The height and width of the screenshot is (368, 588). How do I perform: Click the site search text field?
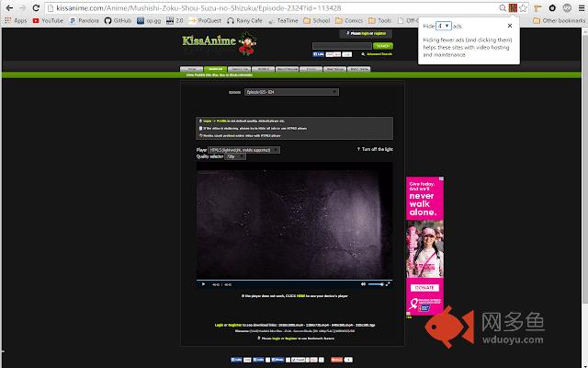342,46
